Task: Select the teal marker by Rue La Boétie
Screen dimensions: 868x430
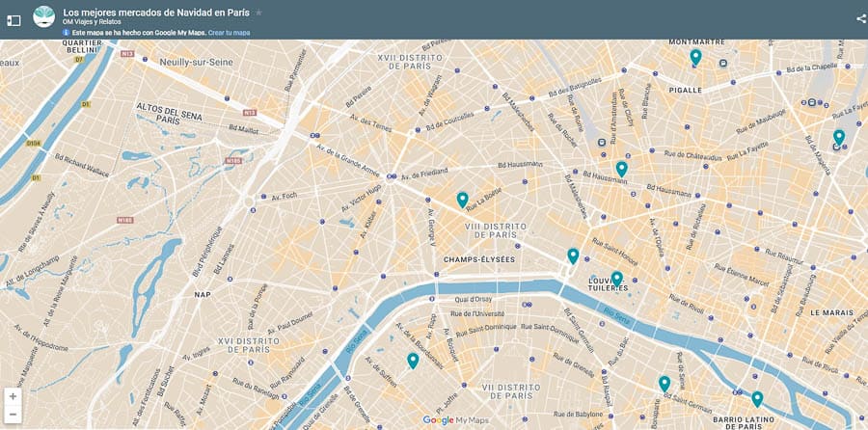Action: coord(462,200)
